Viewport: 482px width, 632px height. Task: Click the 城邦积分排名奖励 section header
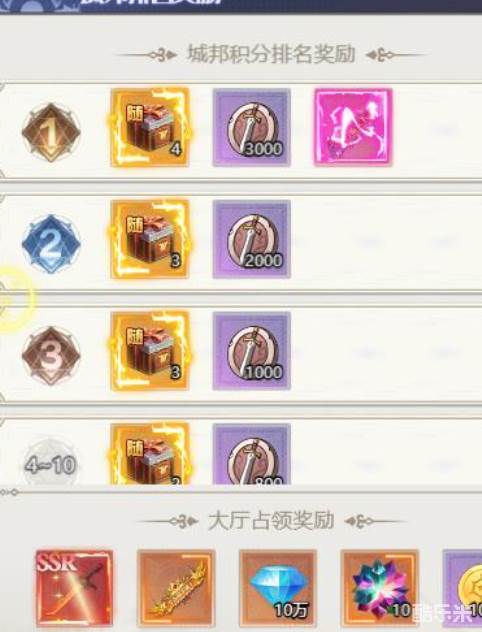click(x=271, y=54)
